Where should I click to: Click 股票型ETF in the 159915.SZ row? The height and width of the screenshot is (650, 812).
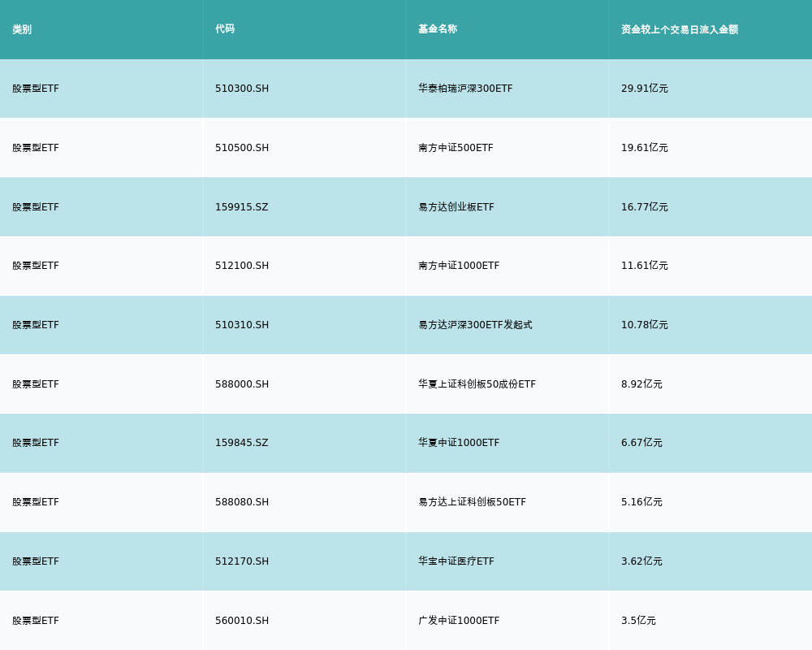36,207
